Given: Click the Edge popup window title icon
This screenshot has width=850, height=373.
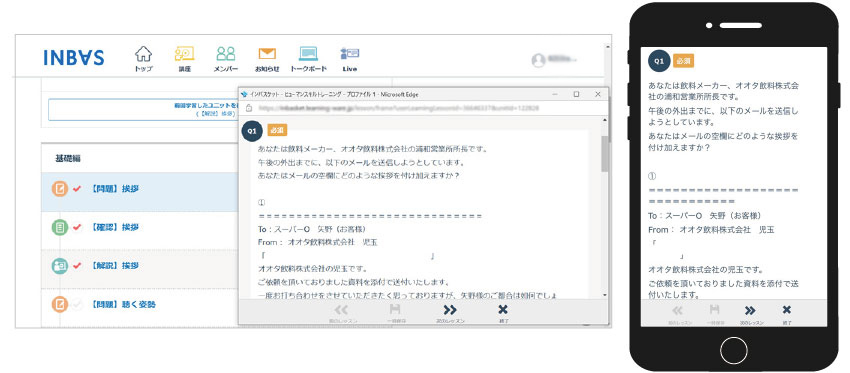Looking at the screenshot, I should point(244,94).
